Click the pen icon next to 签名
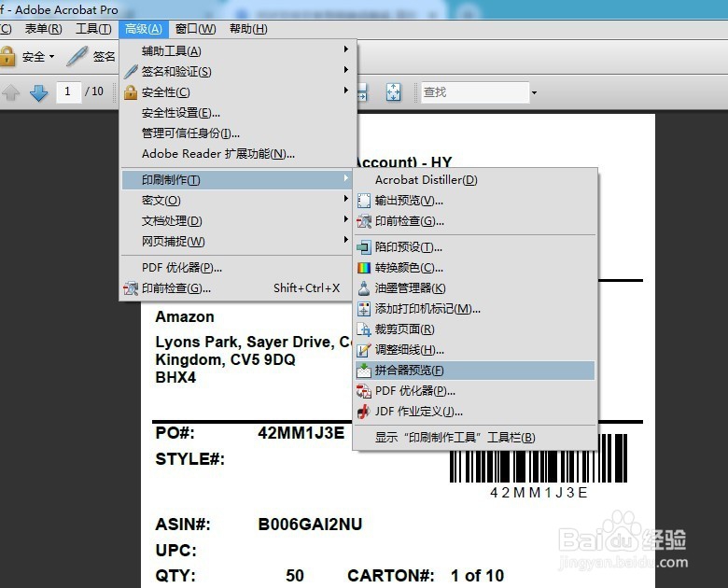728x588 pixels. [x=77, y=56]
